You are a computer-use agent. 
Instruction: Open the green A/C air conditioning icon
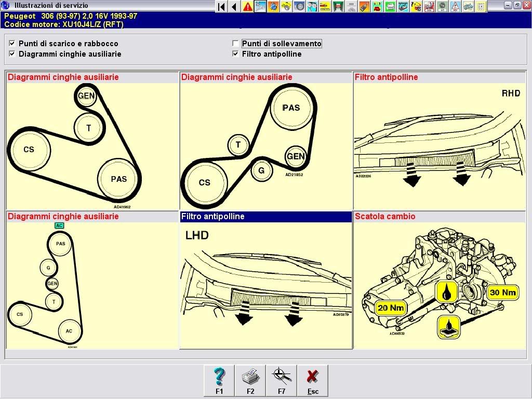[442, 6]
